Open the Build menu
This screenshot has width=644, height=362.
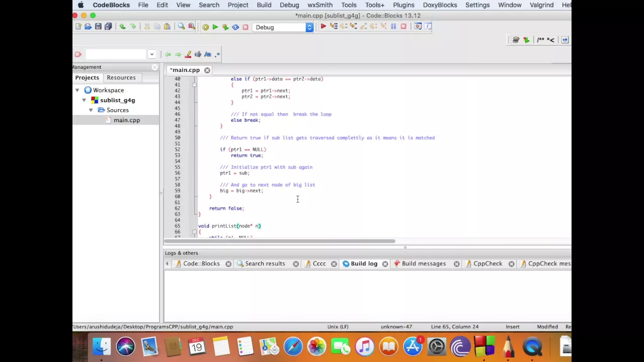coord(264,5)
